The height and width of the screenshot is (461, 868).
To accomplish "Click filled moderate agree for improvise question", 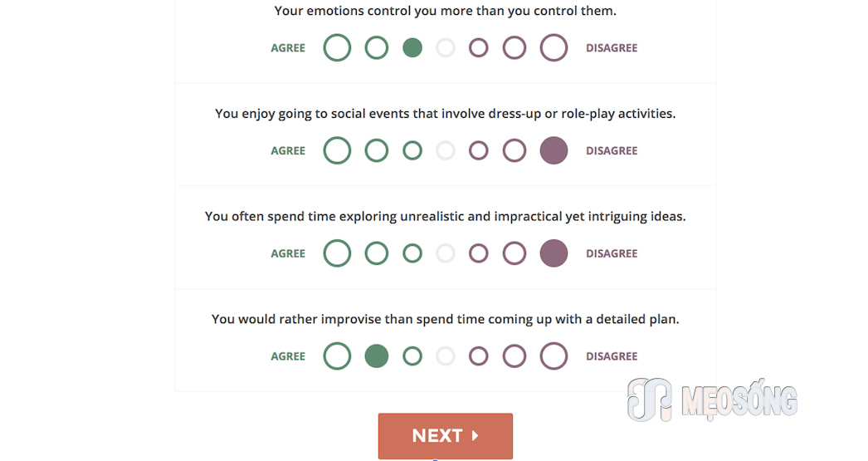I will click(377, 356).
